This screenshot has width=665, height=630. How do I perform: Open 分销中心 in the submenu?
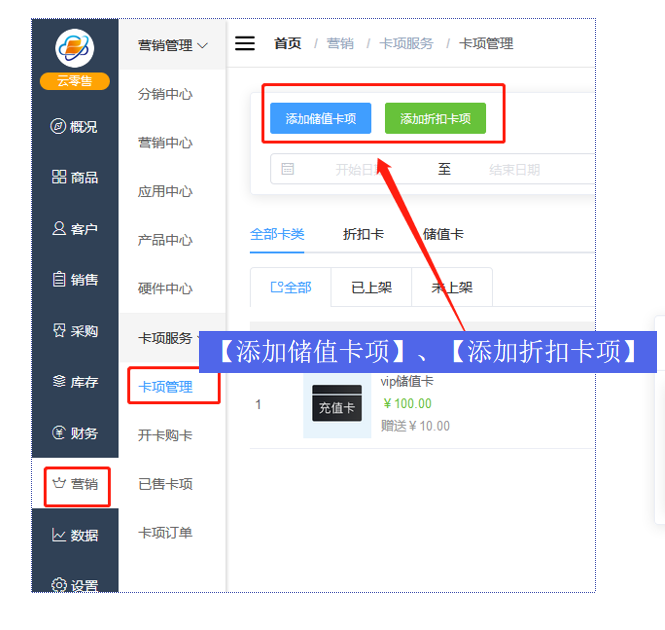(165, 94)
